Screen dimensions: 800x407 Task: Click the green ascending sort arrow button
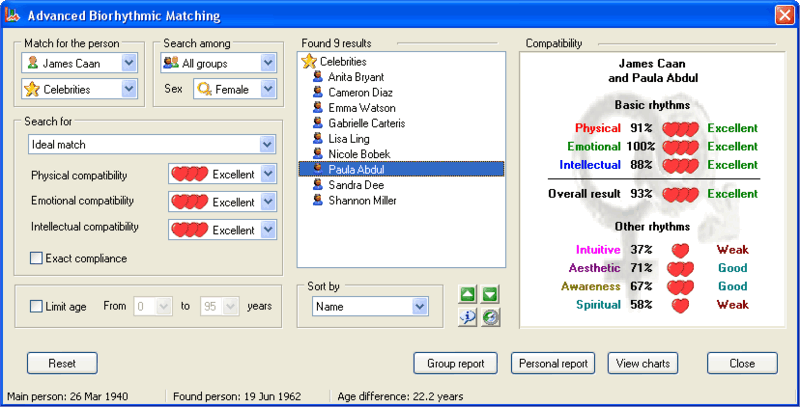[468, 294]
